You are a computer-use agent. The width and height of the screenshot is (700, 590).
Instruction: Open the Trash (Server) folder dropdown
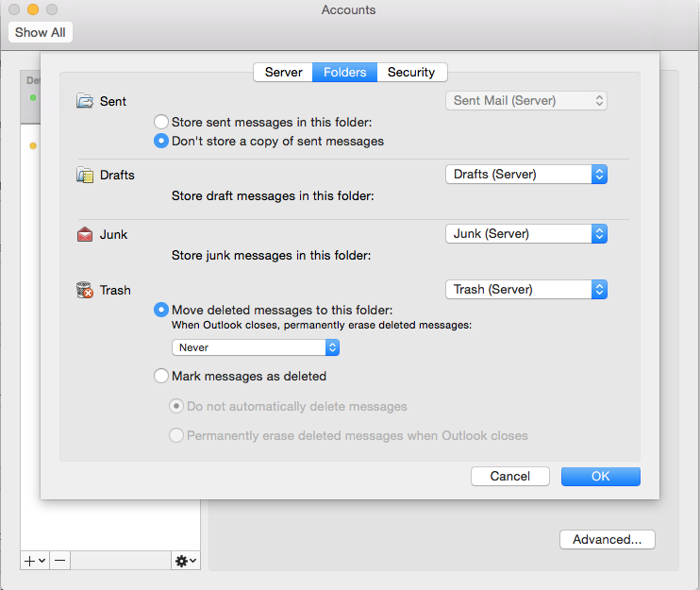(x=526, y=290)
